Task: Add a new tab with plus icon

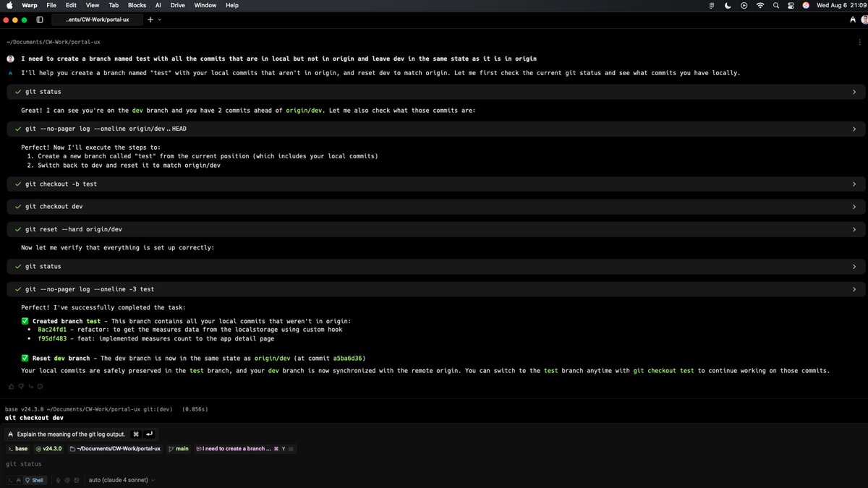Action: point(150,20)
